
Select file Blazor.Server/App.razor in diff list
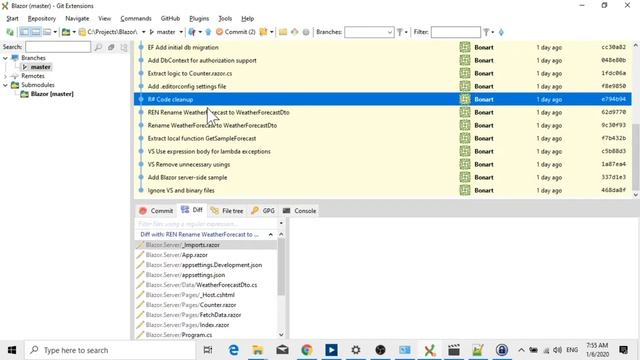pos(206,255)
